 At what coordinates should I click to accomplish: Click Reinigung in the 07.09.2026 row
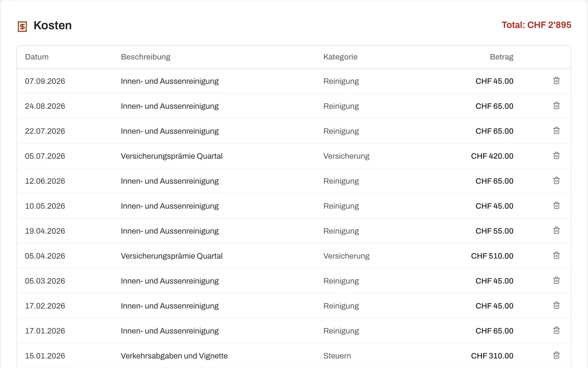341,81
